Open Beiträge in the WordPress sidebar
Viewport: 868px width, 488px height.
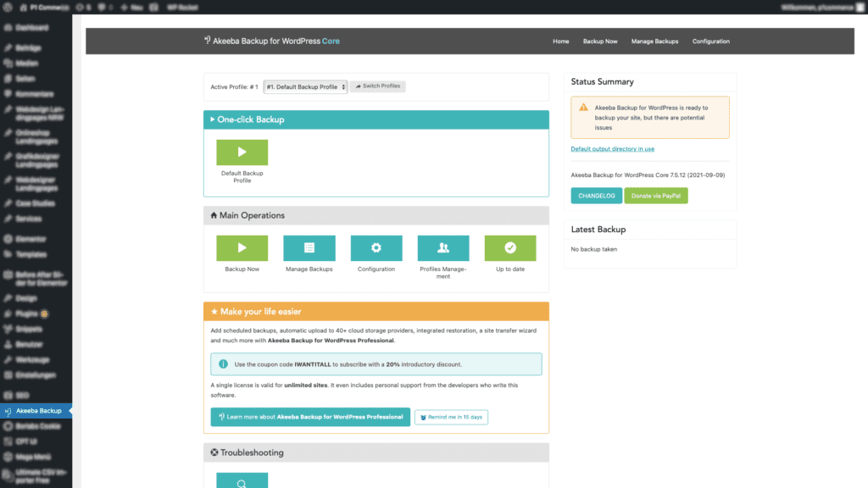tap(28, 48)
